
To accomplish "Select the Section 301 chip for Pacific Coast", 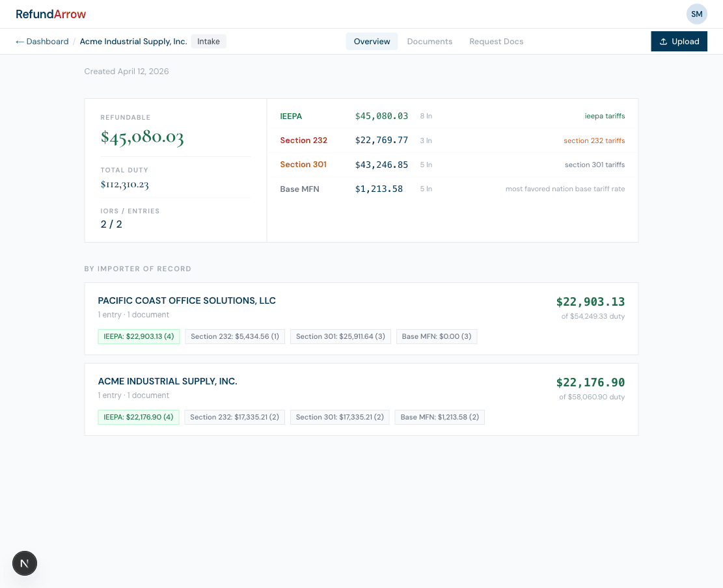I will [x=340, y=336].
